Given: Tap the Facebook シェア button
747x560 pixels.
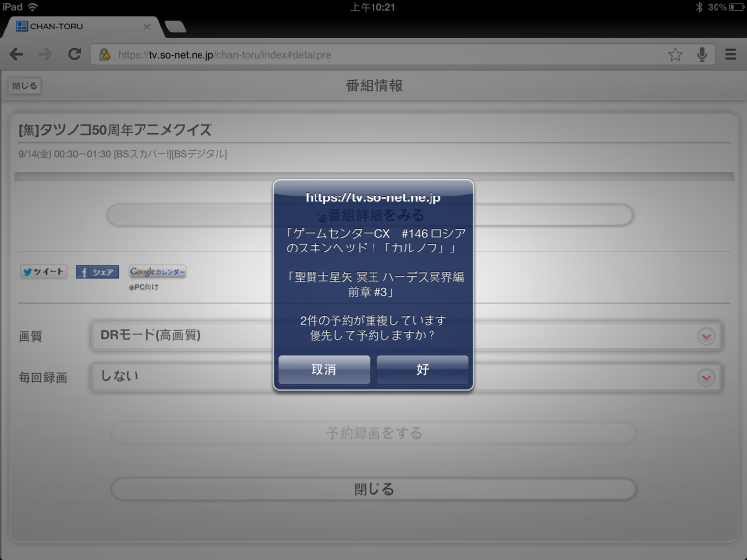Looking at the screenshot, I should (x=97, y=272).
